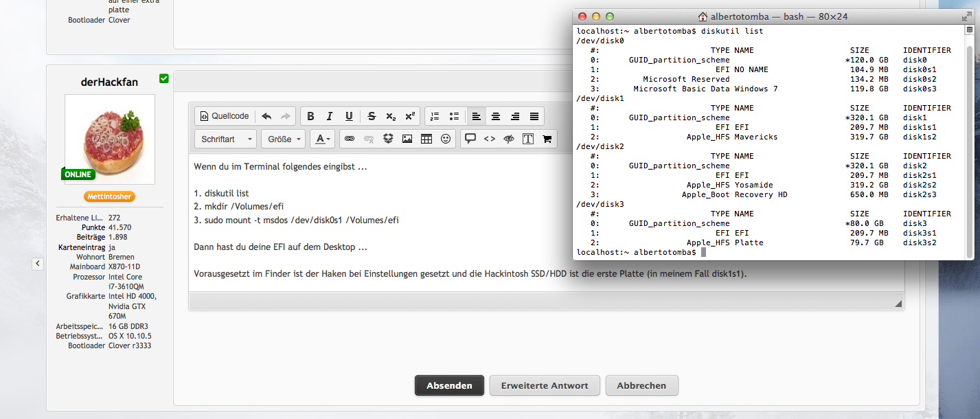
Task: Click the Terminal command prompt line
Action: 640,252
